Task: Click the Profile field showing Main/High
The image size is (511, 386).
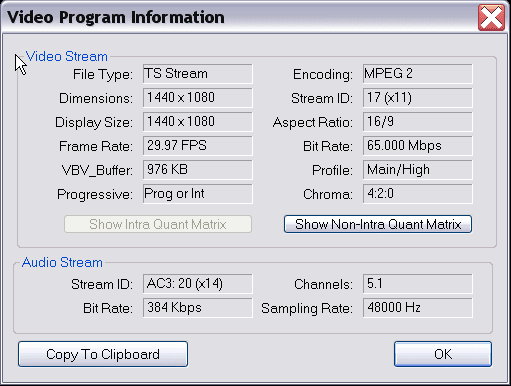Action: pyautogui.click(x=418, y=170)
